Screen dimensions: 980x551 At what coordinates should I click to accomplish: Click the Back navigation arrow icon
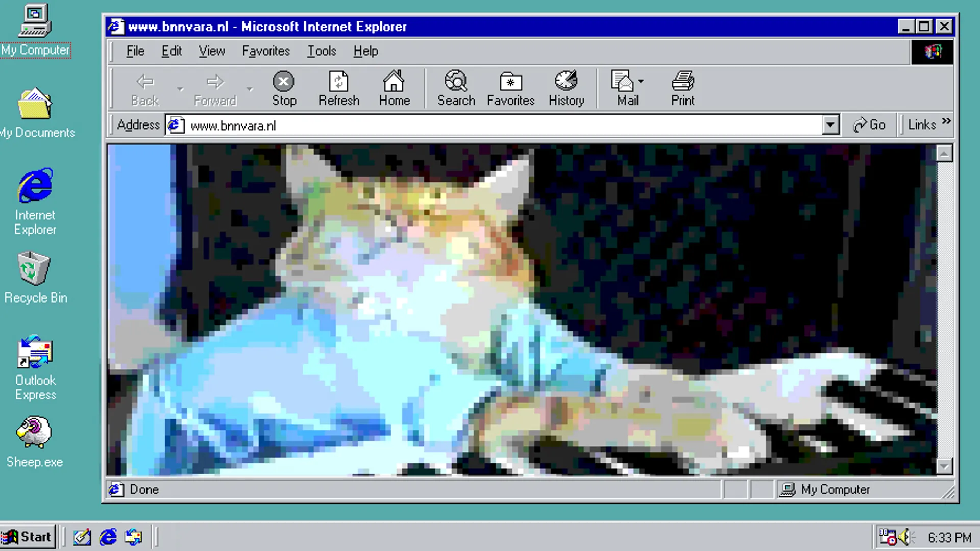click(145, 82)
